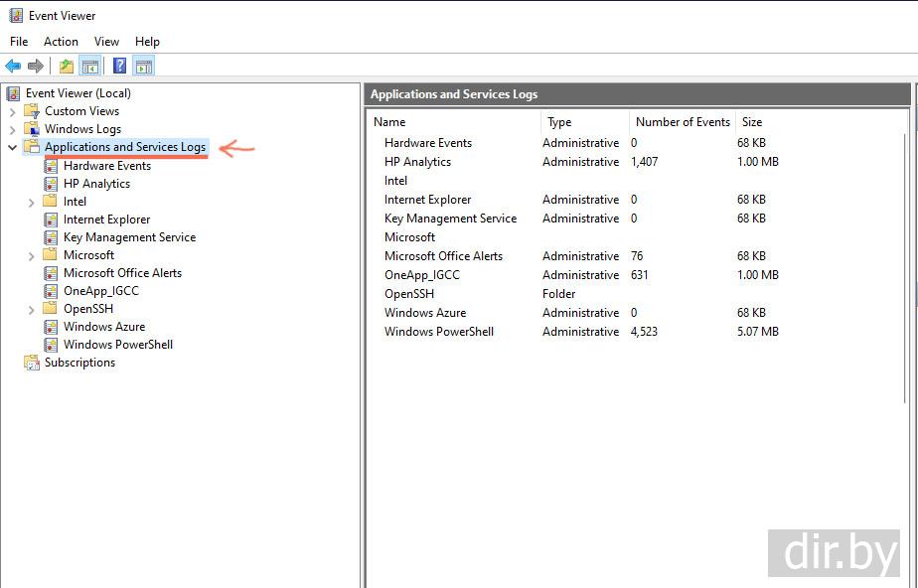The image size is (918, 588).
Task: Toggle Show/Hide Console Tree toolbar icon
Action: point(90,67)
